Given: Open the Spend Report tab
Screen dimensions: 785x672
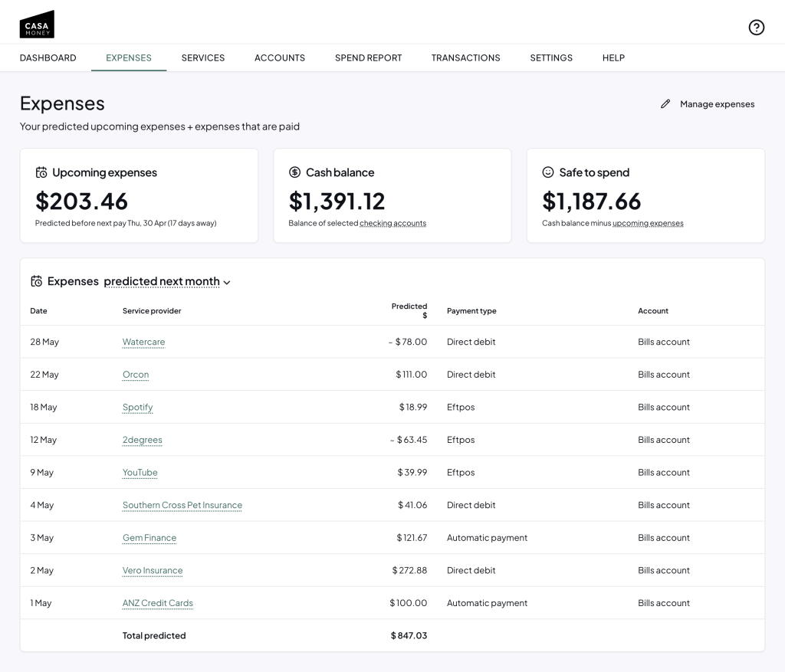Looking at the screenshot, I should [x=368, y=57].
